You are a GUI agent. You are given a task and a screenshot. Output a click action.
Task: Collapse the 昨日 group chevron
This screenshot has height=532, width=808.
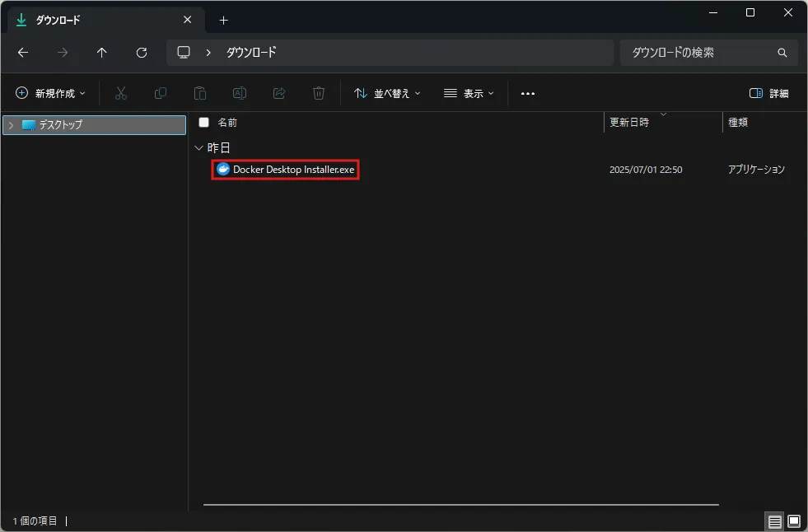click(x=198, y=148)
